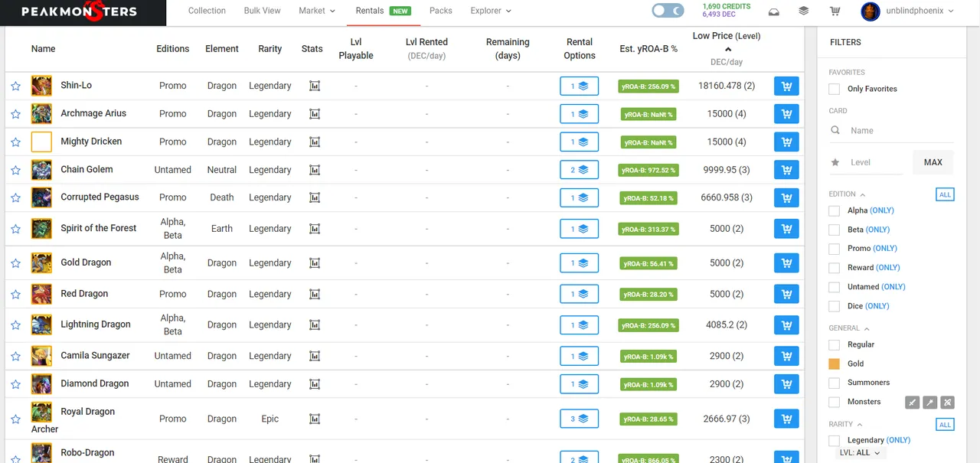Open the inbox tray icon in header

tap(774, 11)
